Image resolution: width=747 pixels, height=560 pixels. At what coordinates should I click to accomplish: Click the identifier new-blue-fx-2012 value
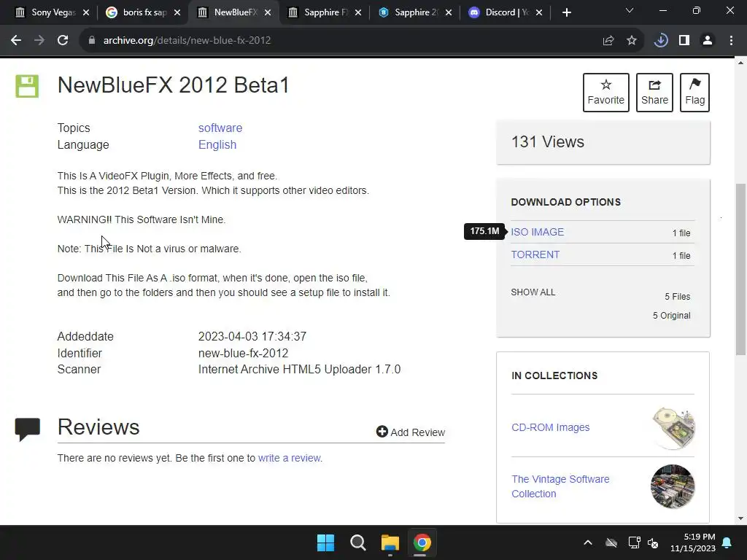[243, 354]
